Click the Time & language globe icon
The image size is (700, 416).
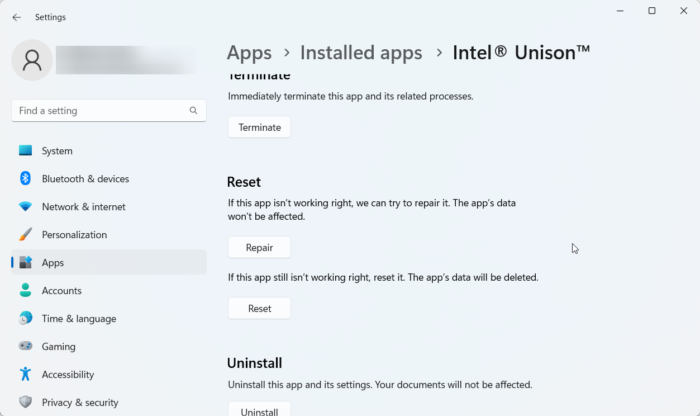25,319
